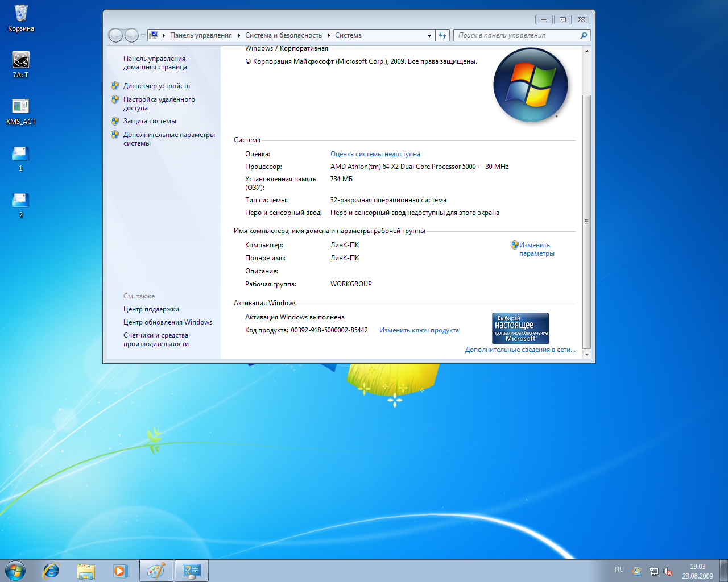Open Настройка удаленного доступа
The height and width of the screenshot is (582, 728).
159,103
